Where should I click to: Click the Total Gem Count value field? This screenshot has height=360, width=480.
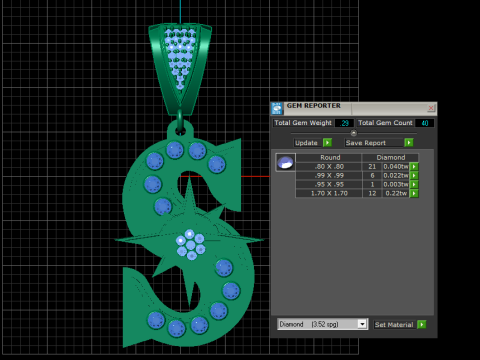pyautogui.click(x=425, y=123)
